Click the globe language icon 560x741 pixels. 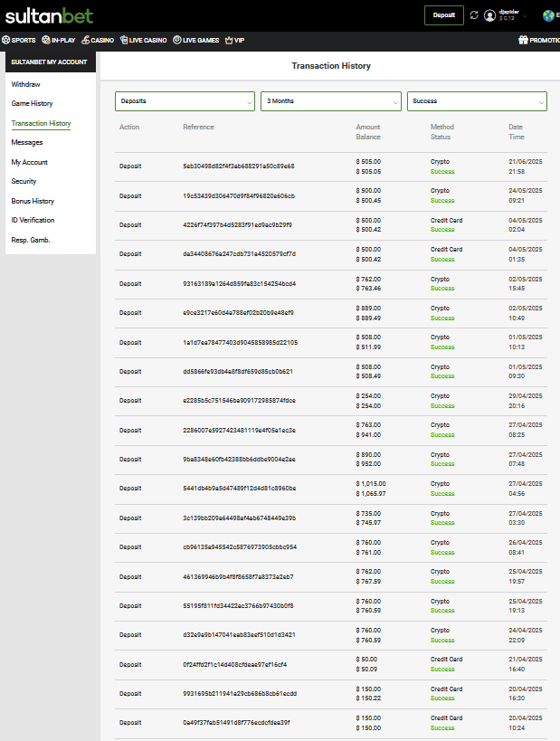point(548,15)
